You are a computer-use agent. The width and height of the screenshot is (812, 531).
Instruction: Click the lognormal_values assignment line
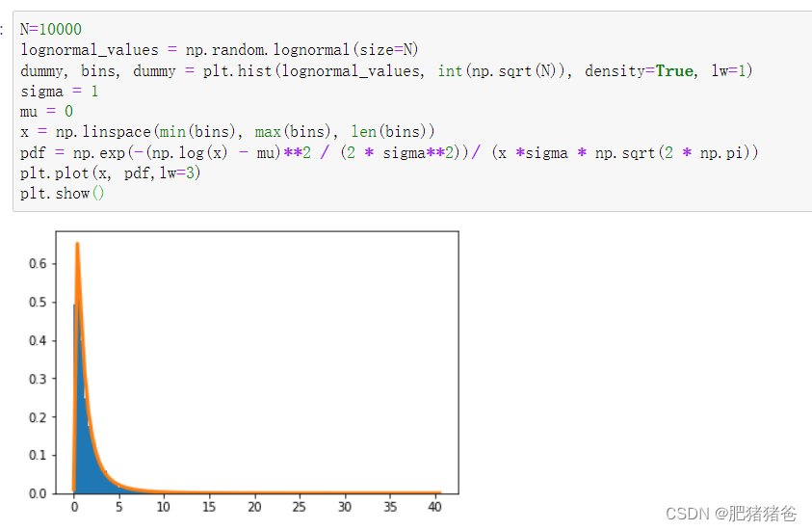tap(219, 50)
